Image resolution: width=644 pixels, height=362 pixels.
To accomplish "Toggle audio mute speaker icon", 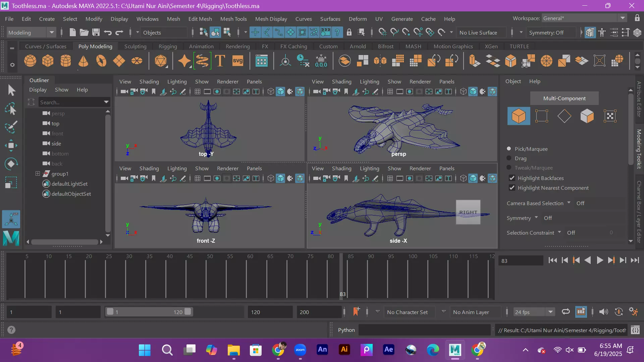I will 603,312.
